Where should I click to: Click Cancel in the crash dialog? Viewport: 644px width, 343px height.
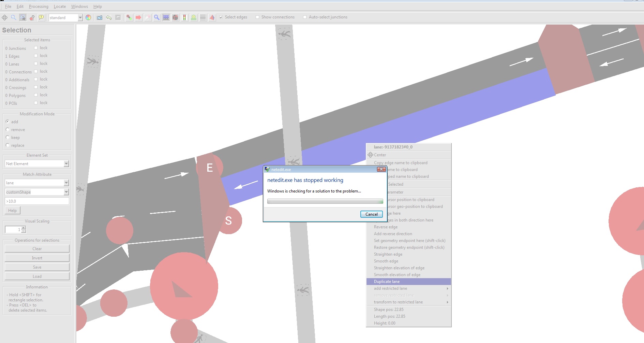pyautogui.click(x=372, y=214)
